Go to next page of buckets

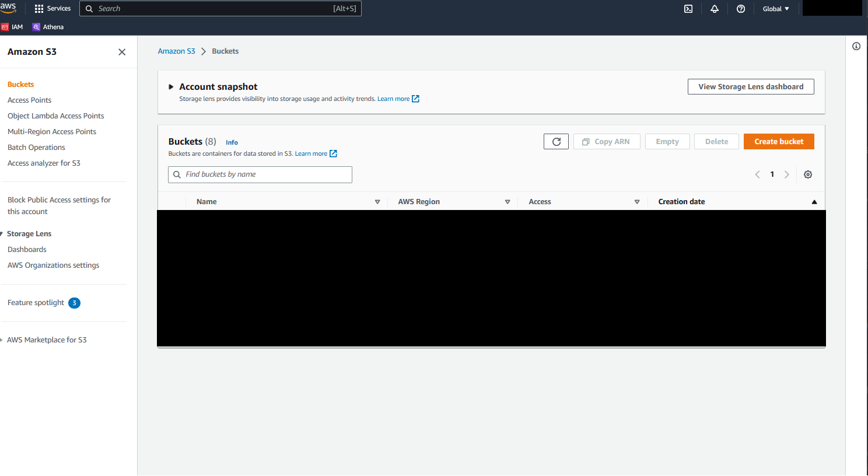(787, 174)
